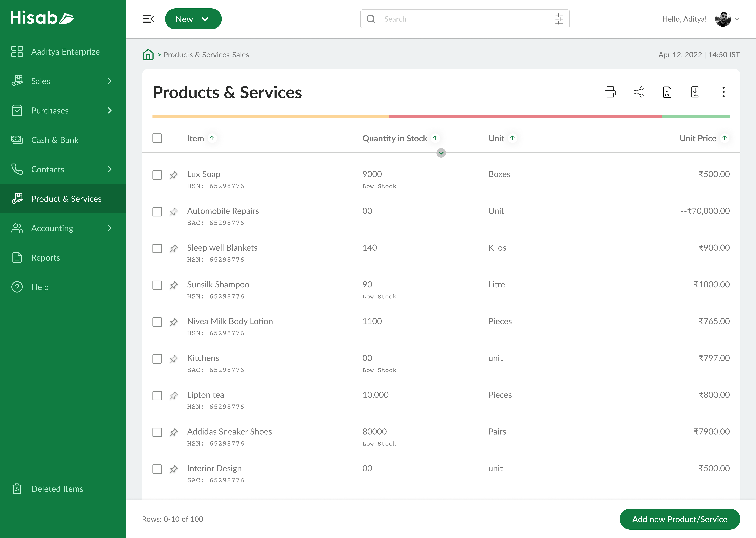This screenshot has width=756, height=538.
Task: Open the New dropdown button
Action: (x=193, y=19)
